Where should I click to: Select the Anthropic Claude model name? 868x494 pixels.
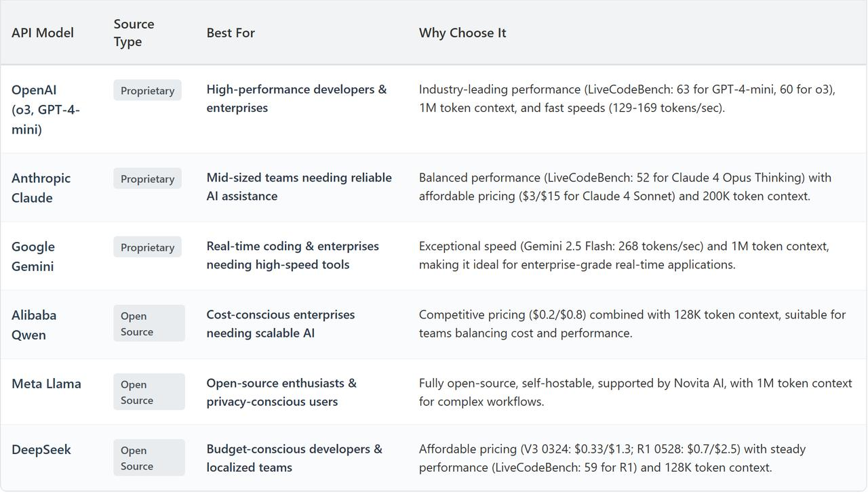41,188
